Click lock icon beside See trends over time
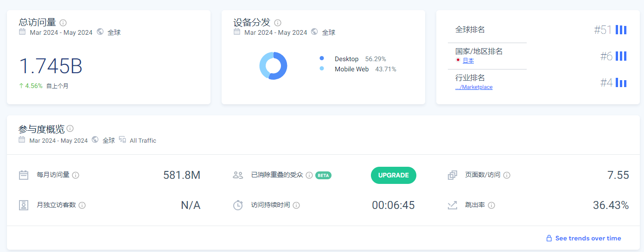 549,238
